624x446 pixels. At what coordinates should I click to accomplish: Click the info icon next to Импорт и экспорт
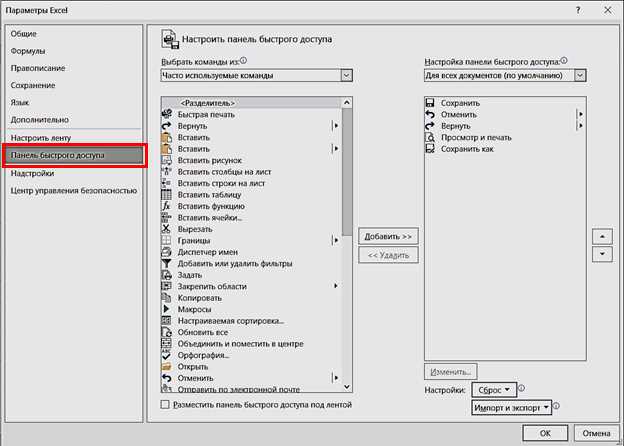[x=556, y=406]
